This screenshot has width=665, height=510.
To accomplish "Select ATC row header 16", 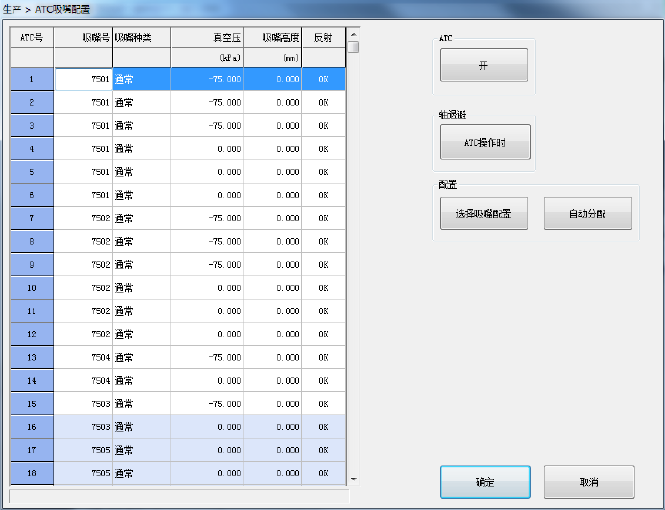I will 32,427.
